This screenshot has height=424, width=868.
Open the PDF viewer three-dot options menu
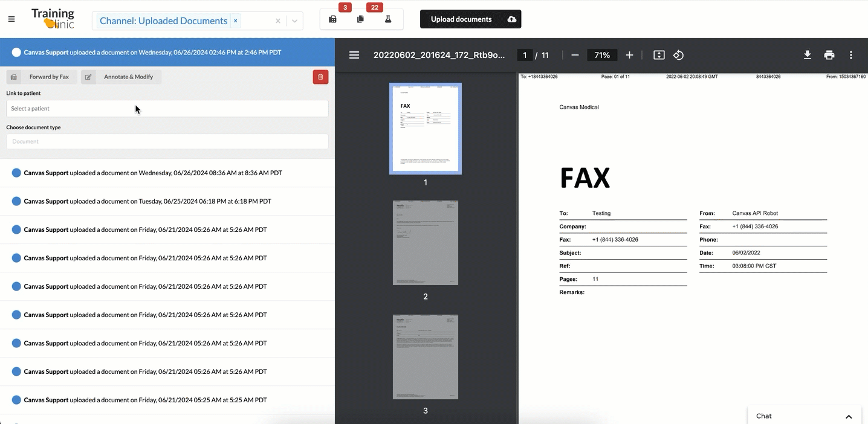[850, 54]
